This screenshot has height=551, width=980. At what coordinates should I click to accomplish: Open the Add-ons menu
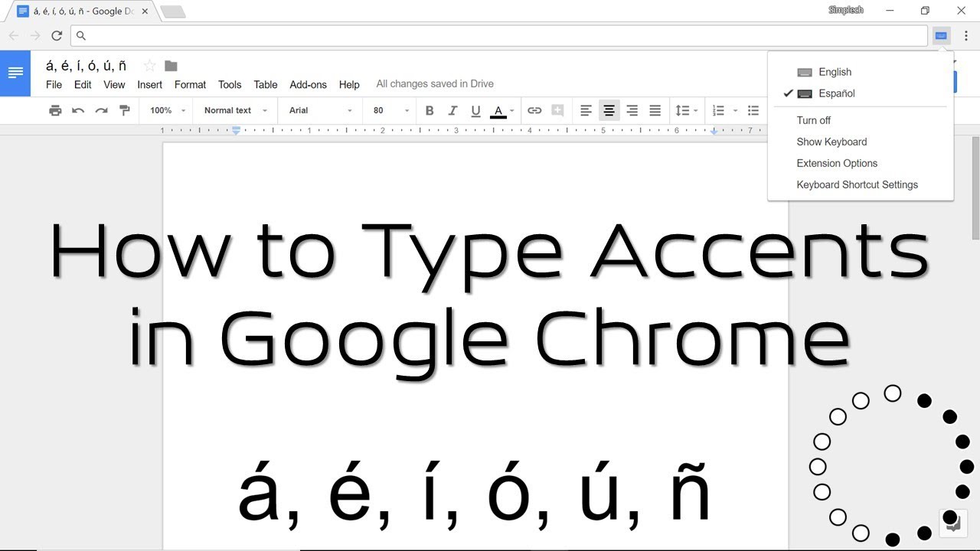point(309,84)
